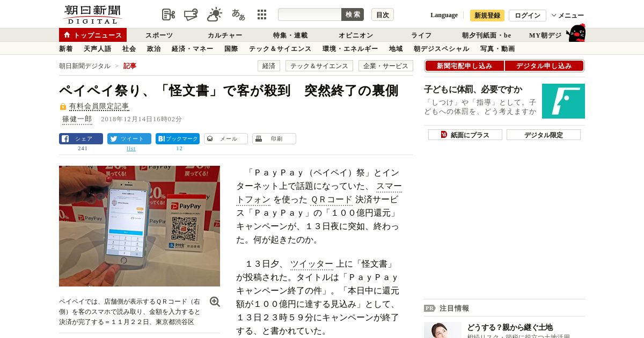Image resolution: width=644 pixels, height=338 pixels.
Task: Open the PayPay smartphone photo
Action: (x=140, y=226)
